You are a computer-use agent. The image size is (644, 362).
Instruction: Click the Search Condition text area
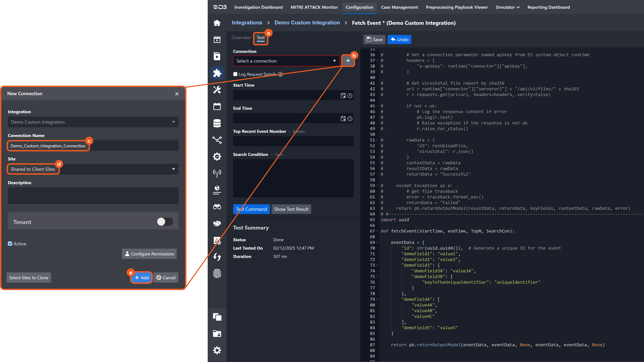293,178
